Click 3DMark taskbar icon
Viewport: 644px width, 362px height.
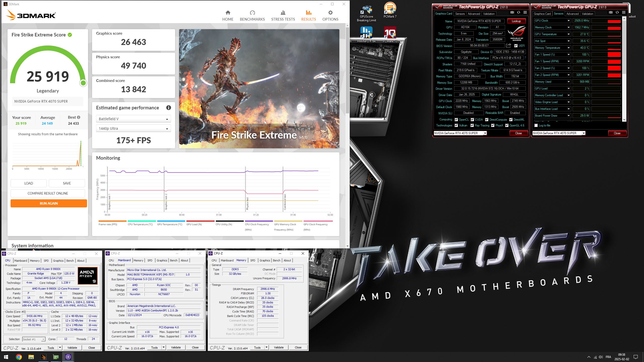pos(43,357)
